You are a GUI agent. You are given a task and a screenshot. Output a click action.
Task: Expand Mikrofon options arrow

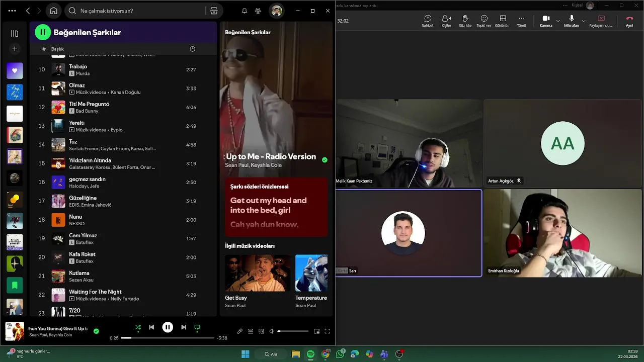tap(584, 21)
